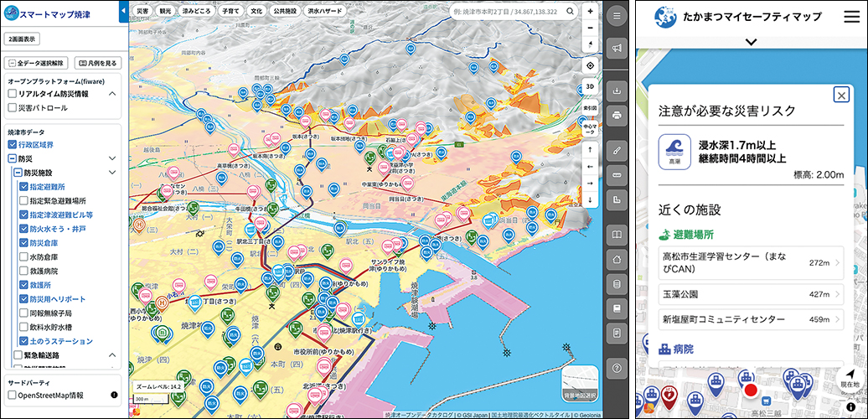Click the 現在地 current location button
The height and width of the screenshot is (419, 868).
850,379
